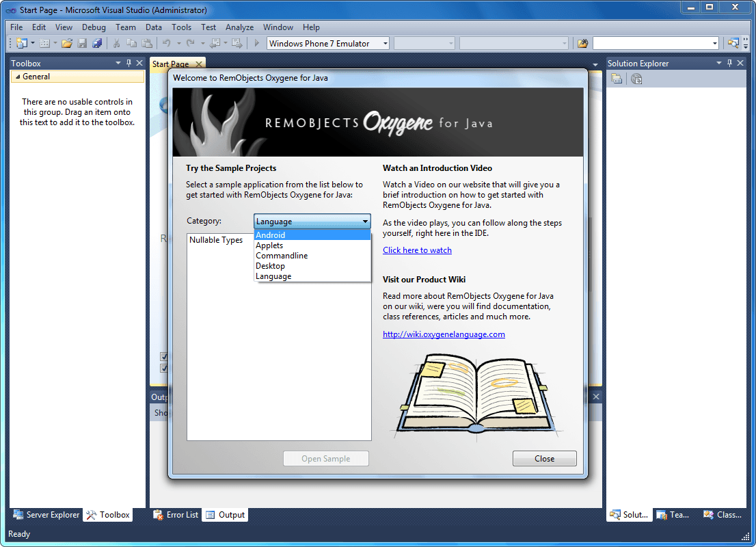Select Commandline in the Category list
Image resolution: width=756 pixels, height=547 pixels.
tap(312, 256)
